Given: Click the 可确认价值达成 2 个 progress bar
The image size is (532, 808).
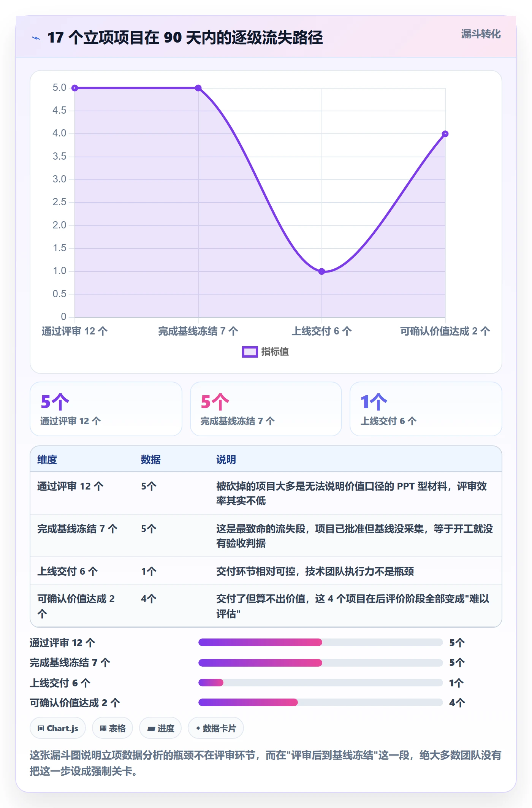Looking at the screenshot, I should tap(321, 702).
